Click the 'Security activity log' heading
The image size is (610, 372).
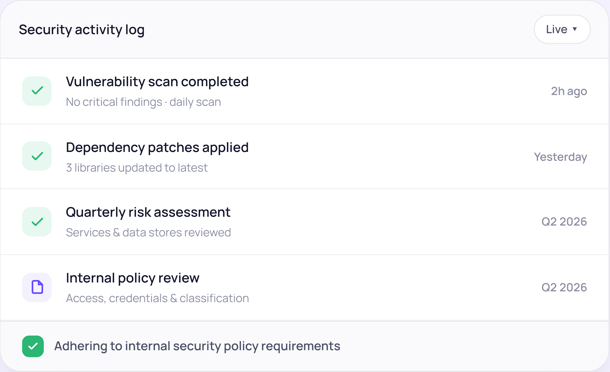coord(82,30)
